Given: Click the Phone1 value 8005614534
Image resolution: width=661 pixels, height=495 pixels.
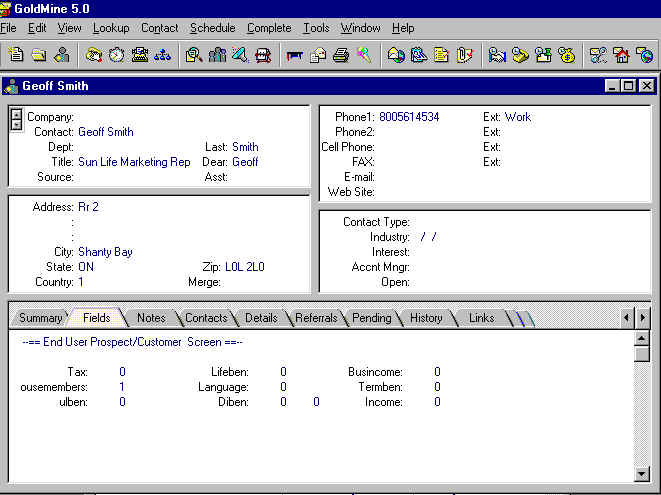Looking at the screenshot, I should pyautogui.click(x=409, y=117).
